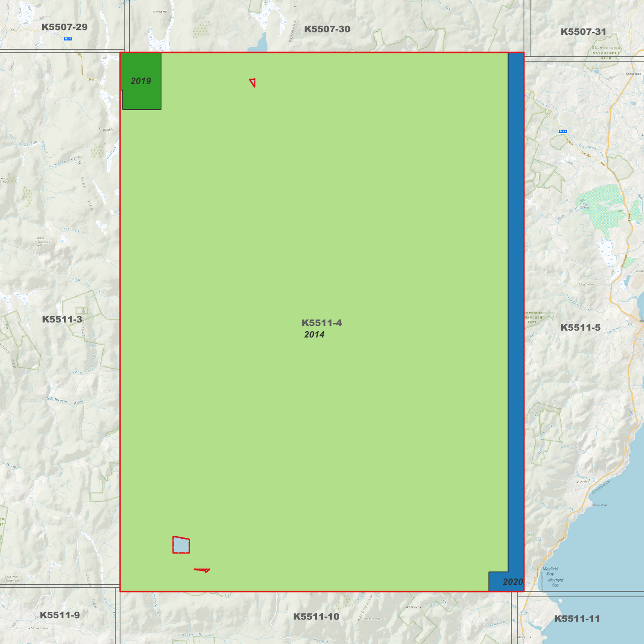The height and width of the screenshot is (644, 644).
Task: Select the 2019 year label
Action: 141,81
